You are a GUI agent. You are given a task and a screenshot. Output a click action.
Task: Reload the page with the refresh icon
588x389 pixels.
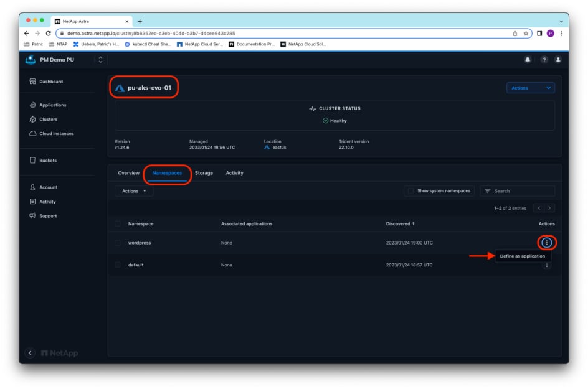(x=49, y=34)
